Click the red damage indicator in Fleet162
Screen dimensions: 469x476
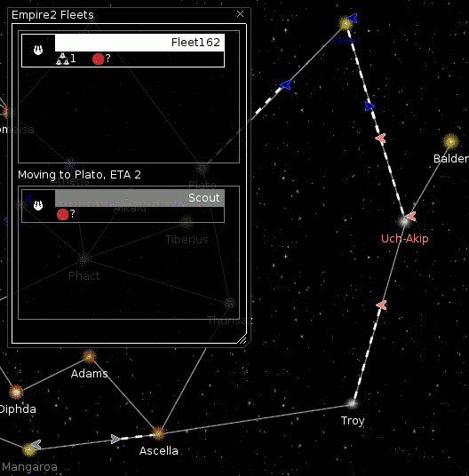98,59
